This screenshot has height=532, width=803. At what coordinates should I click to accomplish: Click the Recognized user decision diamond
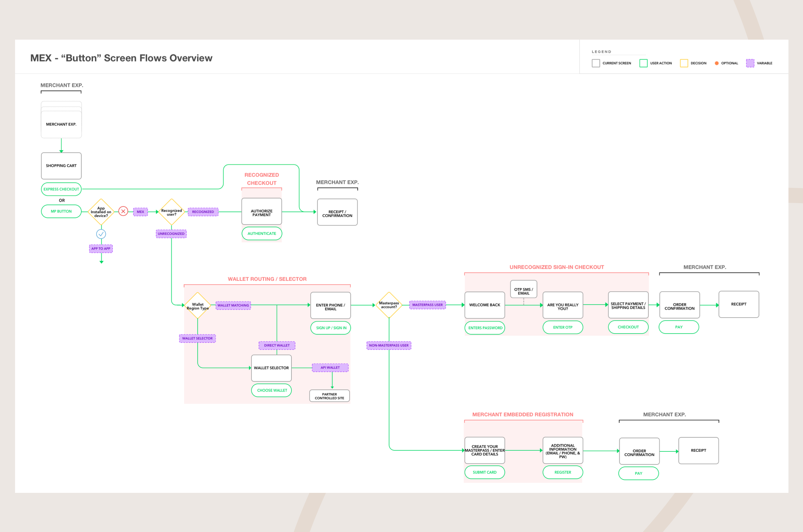[171, 212]
